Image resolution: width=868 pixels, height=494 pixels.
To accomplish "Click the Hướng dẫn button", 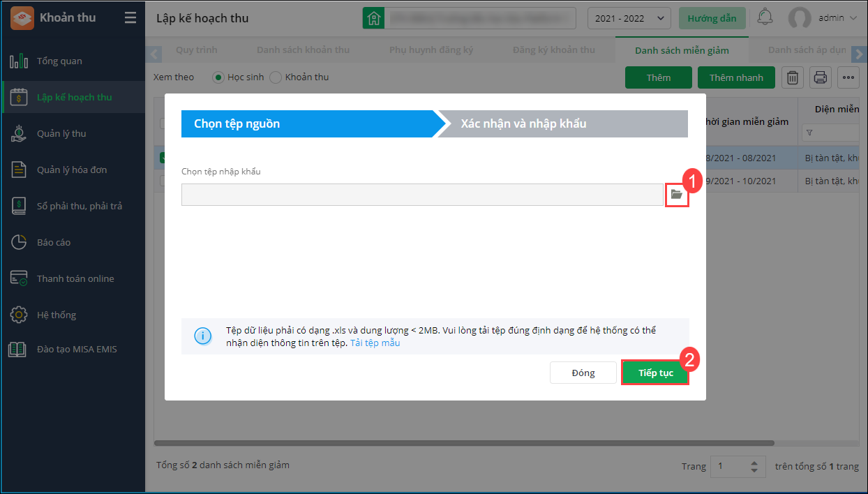I will coord(712,18).
